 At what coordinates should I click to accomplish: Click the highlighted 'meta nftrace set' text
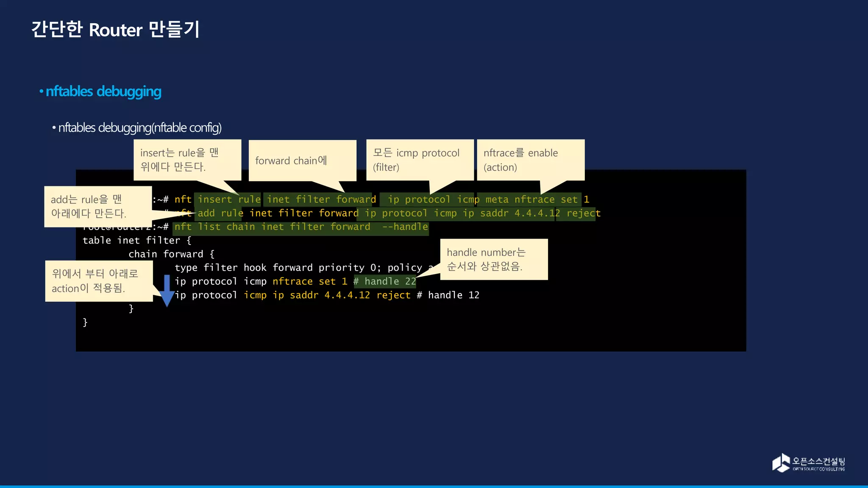coord(531,200)
